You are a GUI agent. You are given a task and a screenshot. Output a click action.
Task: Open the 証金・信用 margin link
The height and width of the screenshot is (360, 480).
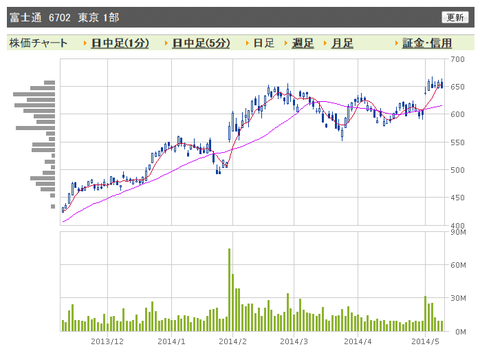(x=427, y=43)
